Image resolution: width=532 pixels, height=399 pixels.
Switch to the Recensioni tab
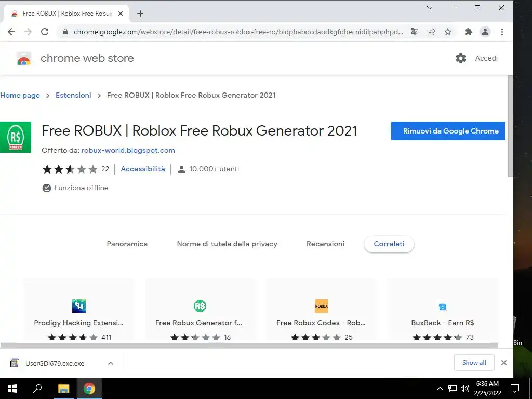click(x=325, y=244)
